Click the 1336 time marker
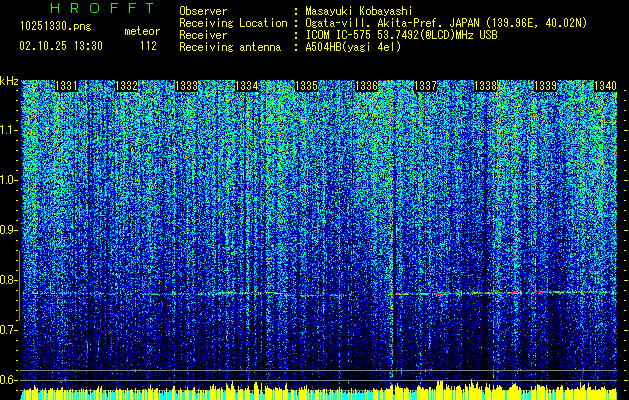Viewport: 629px width, 400px height. [366, 86]
